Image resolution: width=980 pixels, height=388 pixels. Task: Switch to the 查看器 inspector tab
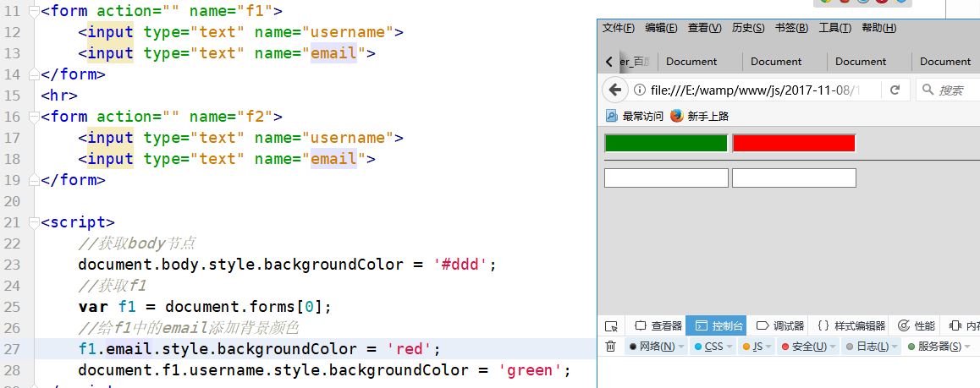pyautogui.click(x=658, y=325)
